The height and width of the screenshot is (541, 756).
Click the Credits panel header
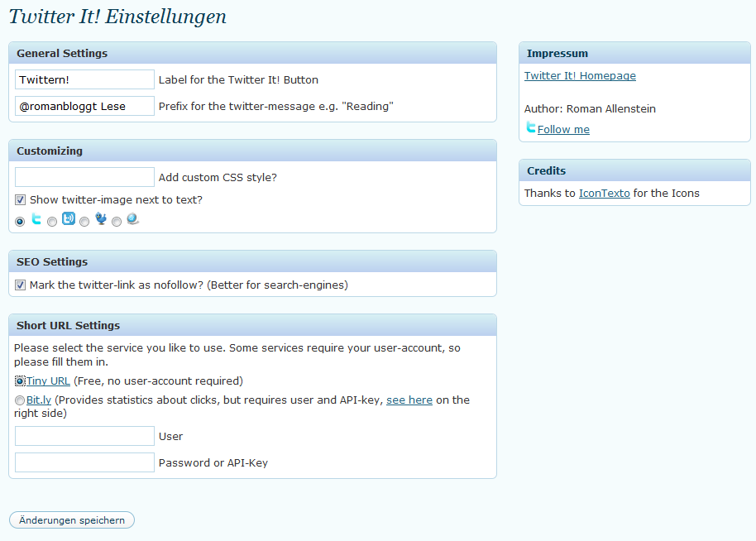coord(634,170)
